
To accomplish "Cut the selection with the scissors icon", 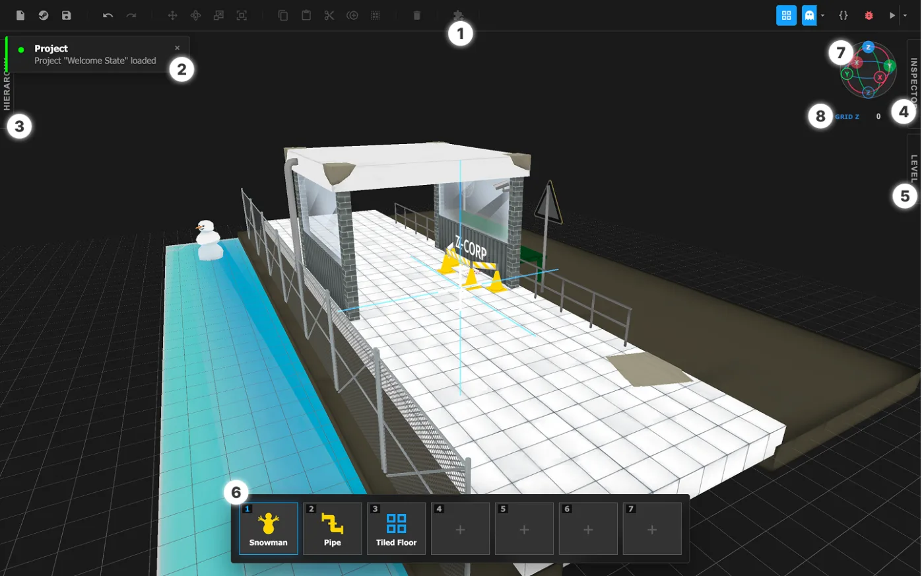I will pyautogui.click(x=329, y=15).
